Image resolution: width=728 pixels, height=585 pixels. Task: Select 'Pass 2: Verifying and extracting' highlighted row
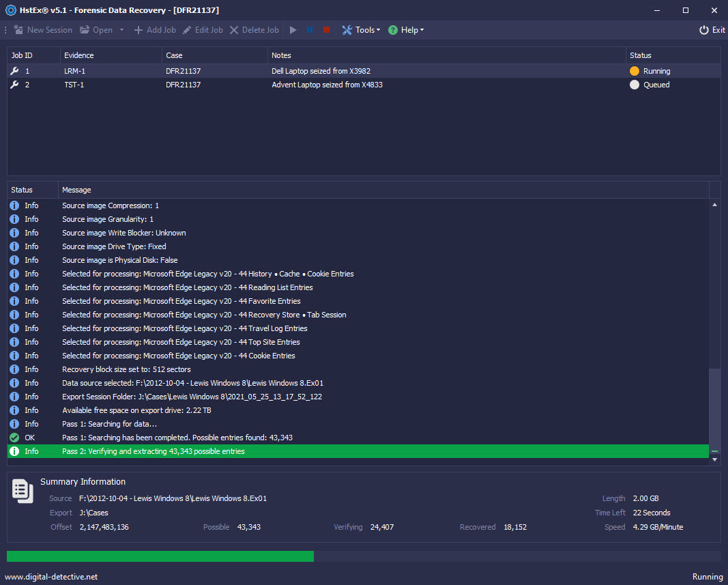[x=358, y=451]
